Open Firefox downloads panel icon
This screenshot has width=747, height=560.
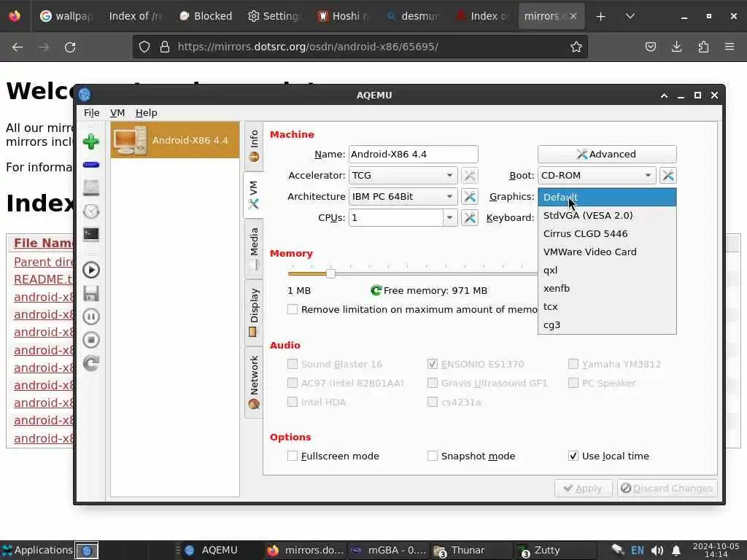click(x=676, y=47)
